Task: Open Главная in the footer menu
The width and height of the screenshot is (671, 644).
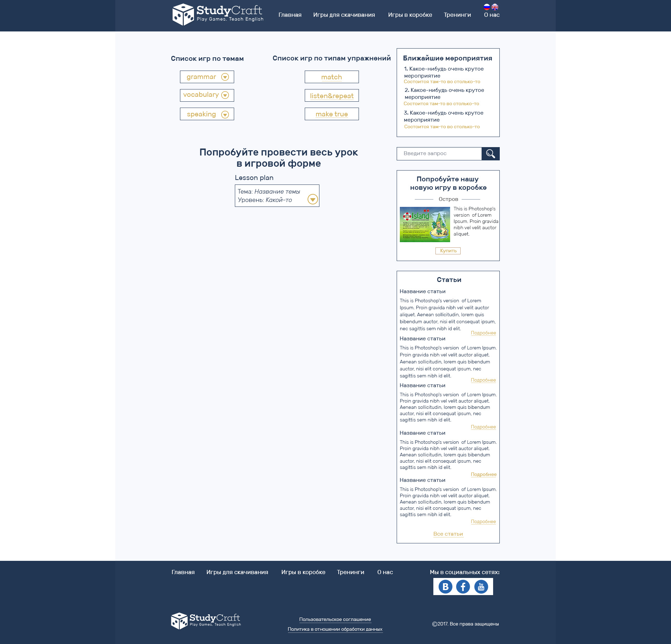Action: tap(183, 572)
